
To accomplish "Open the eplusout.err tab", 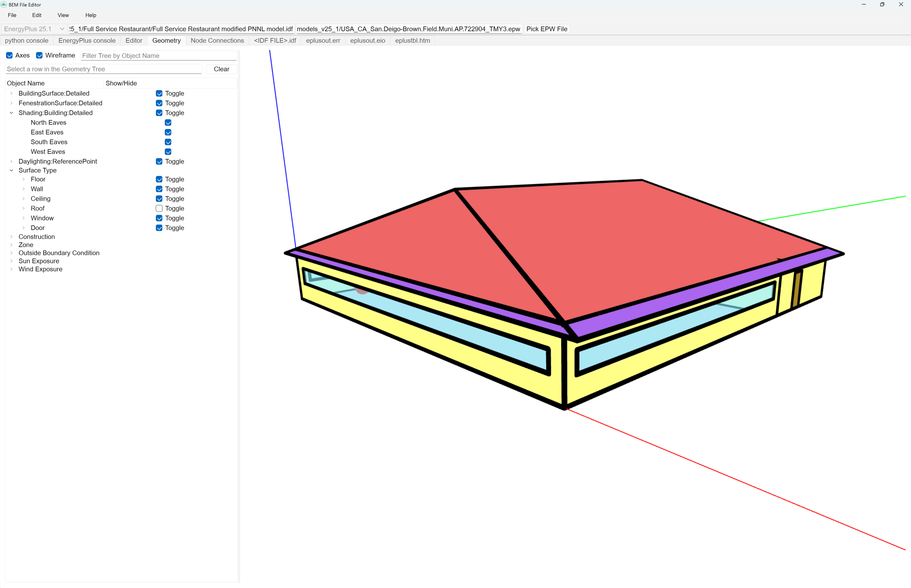I will pyautogui.click(x=323, y=40).
